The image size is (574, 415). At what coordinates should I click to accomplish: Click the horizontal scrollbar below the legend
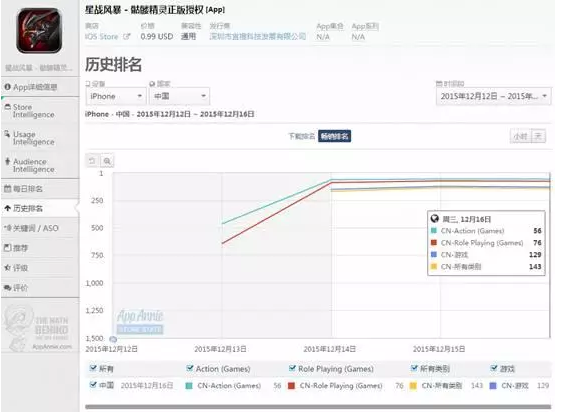[x=318, y=407]
